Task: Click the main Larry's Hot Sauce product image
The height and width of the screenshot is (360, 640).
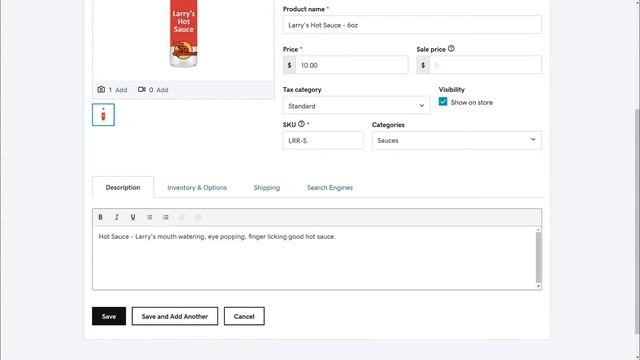Action: 184,33
